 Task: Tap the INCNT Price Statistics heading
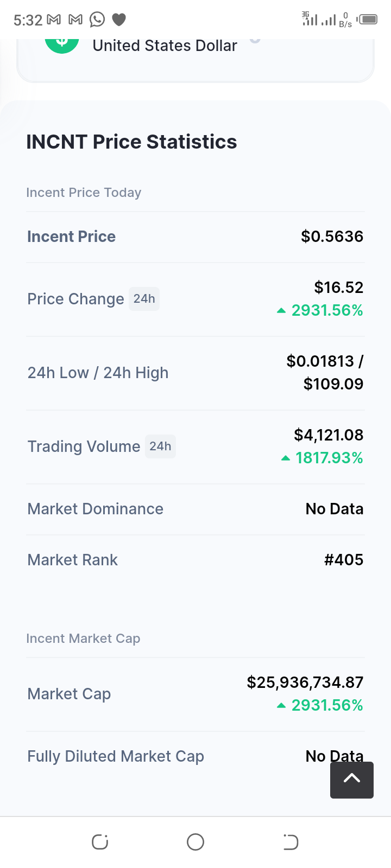coord(131,142)
